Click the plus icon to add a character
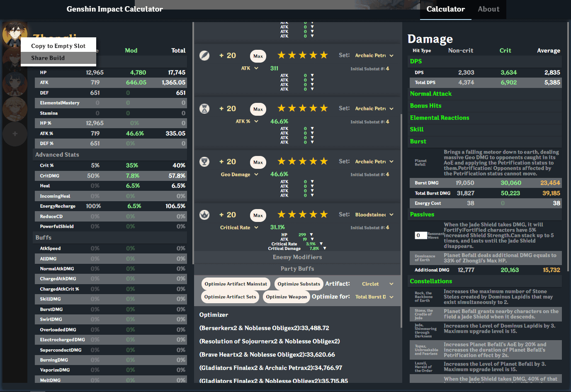 [x=15, y=134]
